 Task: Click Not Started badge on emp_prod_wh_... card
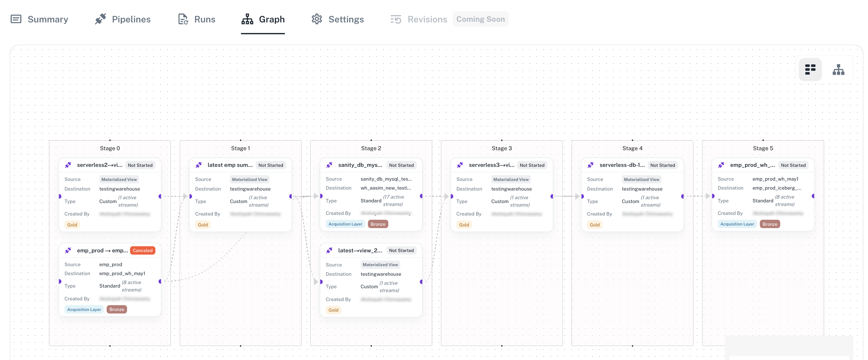793,165
